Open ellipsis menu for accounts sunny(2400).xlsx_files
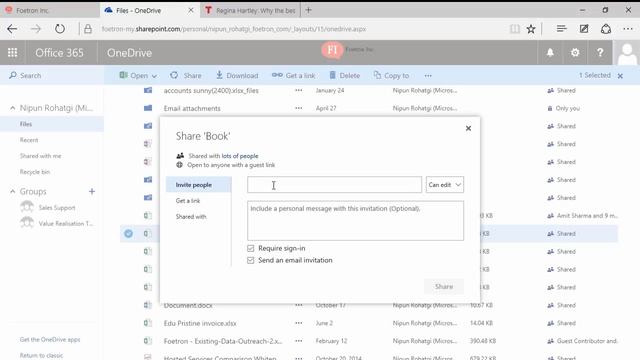Viewport: 640px width, 360px height. pos(299,90)
